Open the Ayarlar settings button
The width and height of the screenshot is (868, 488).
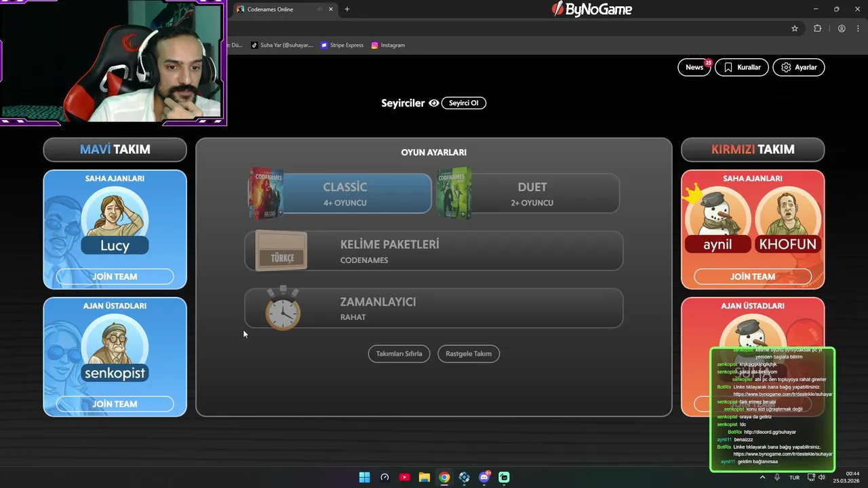point(799,67)
